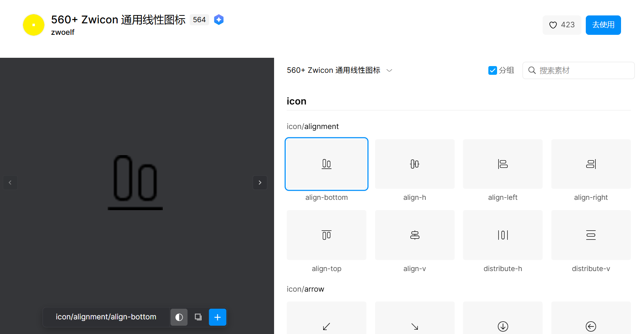Select the distribute-h icon tile
The image size is (644, 334).
503,235
